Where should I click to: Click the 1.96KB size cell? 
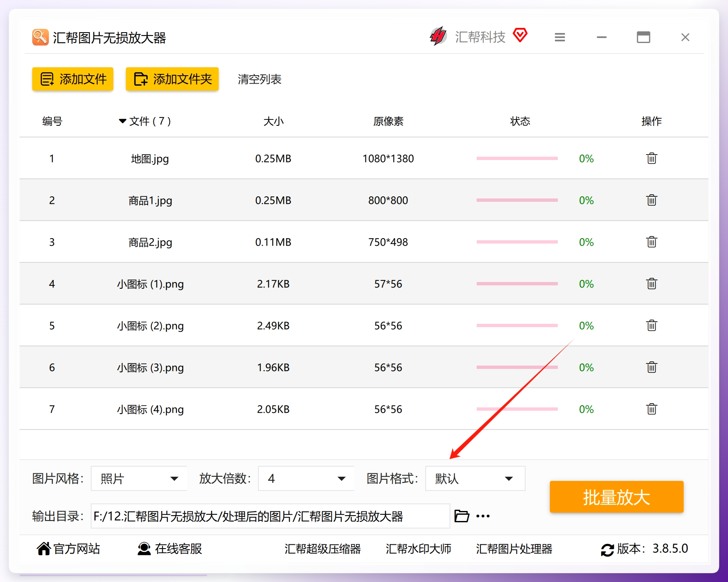pyautogui.click(x=273, y=367)
